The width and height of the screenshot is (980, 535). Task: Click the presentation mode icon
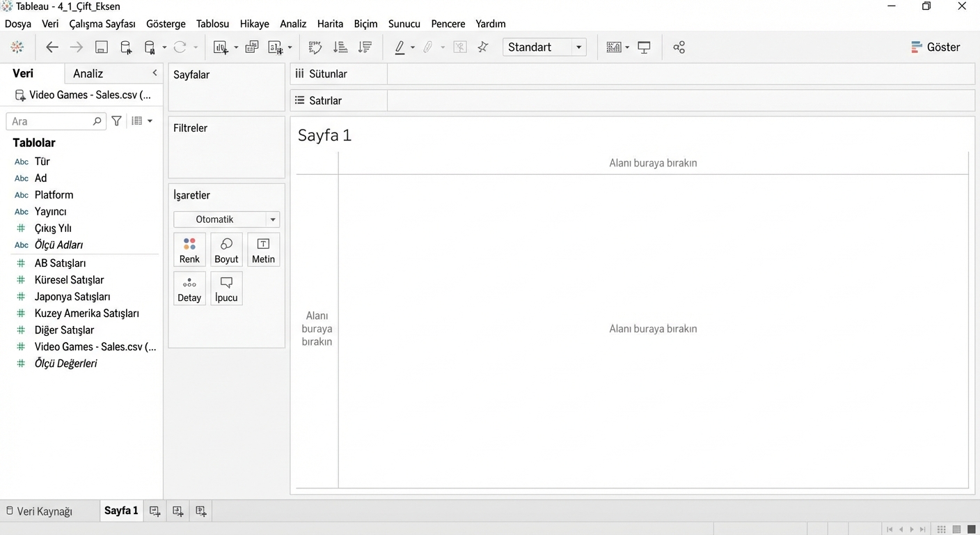point(645,47)
